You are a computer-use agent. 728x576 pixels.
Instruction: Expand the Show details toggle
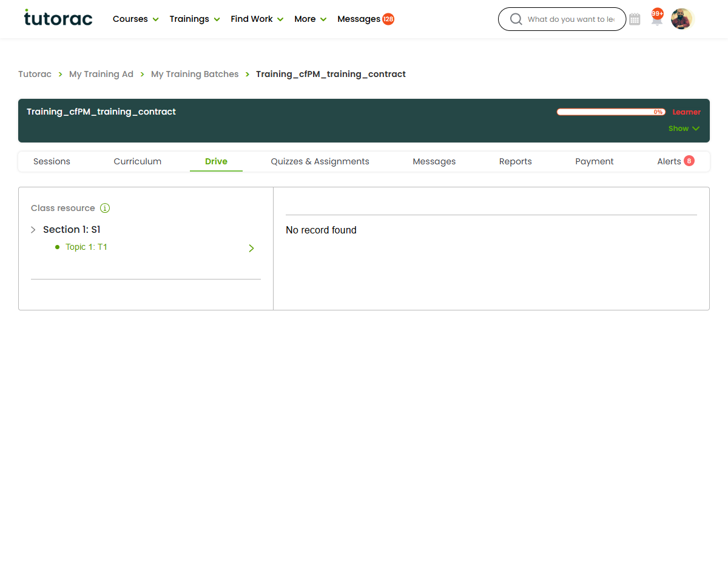[684, 129]
